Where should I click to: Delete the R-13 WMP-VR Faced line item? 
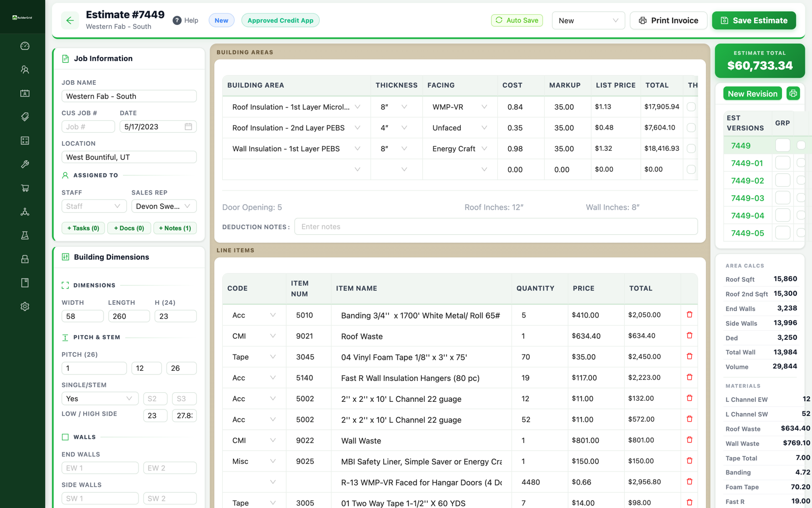[x=689, y=482]
